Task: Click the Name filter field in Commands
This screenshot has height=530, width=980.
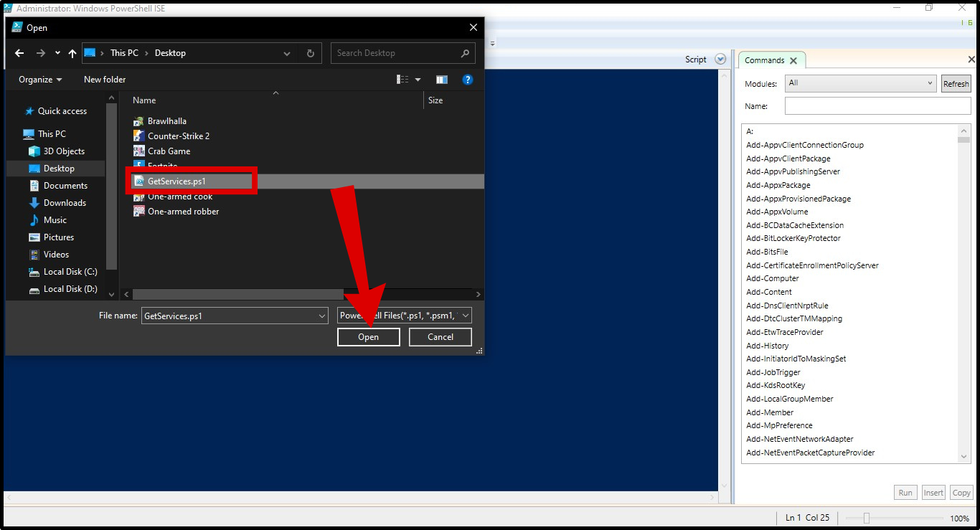Action: [x=878, y=106]
